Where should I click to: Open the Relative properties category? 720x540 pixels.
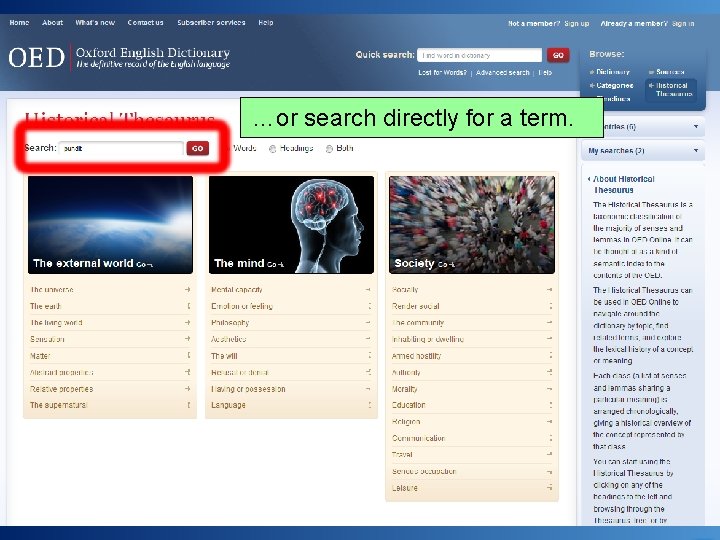(x=62, y=389)
